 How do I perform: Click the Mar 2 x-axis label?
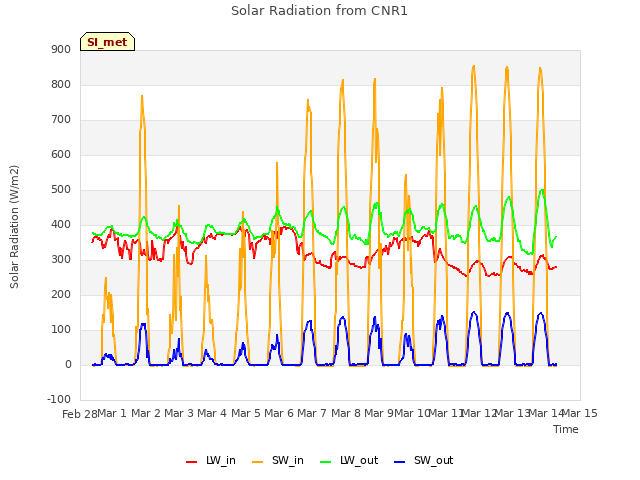click(146, 413)
